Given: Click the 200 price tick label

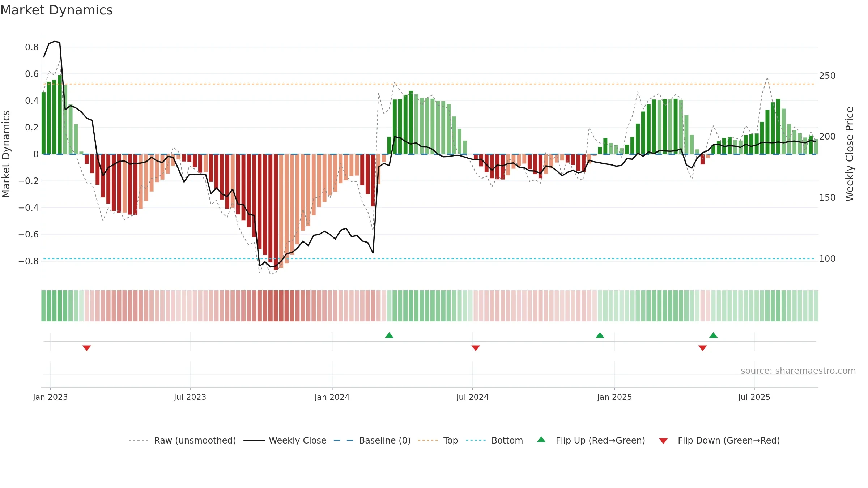Looking at the screenshot, I should (827, 137).
